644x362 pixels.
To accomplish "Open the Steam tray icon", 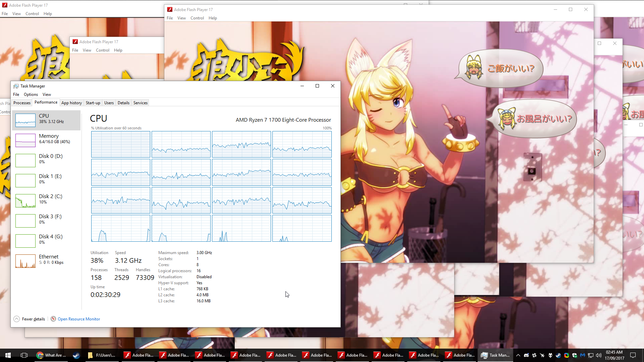I will tap(558, 355).
